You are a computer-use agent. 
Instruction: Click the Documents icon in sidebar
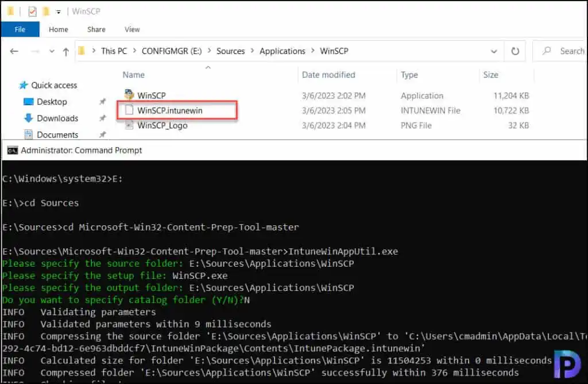coord(29,134)
